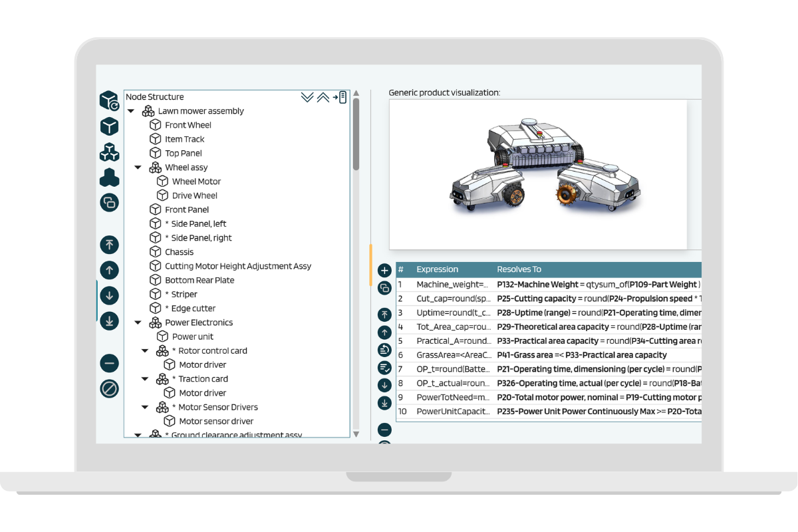Click the single part cube icon in left sidebar
Screen dimensions: 798x532
109,126
